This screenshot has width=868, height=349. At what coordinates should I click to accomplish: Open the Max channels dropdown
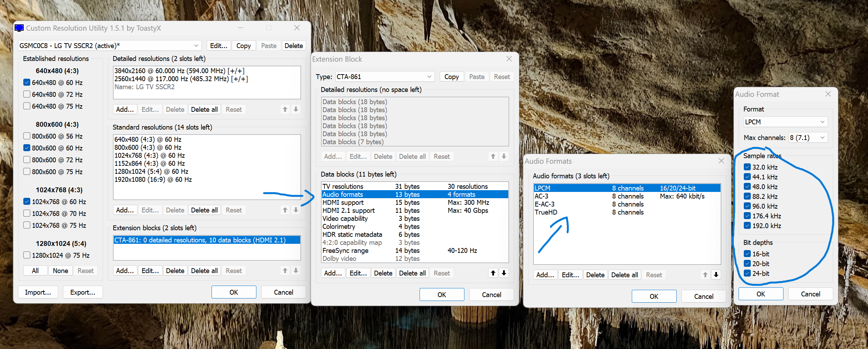[x=808, y=137]
